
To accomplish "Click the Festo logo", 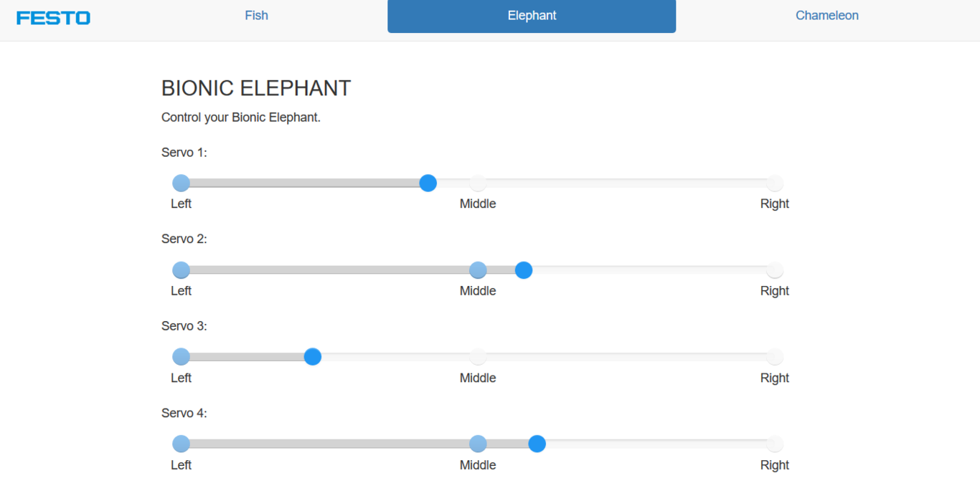I will [x=53, y=17].
